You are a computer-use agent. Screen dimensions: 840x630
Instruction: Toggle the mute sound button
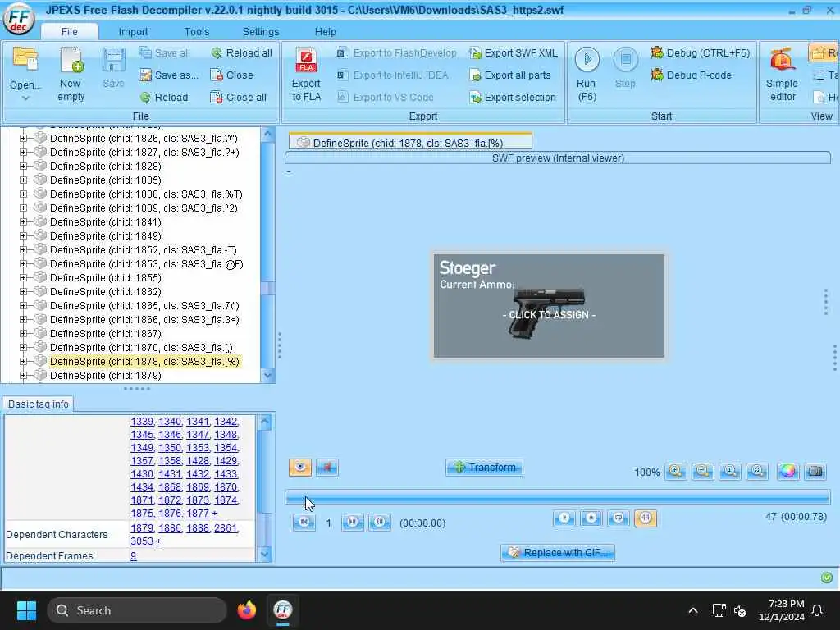(326, 467)
